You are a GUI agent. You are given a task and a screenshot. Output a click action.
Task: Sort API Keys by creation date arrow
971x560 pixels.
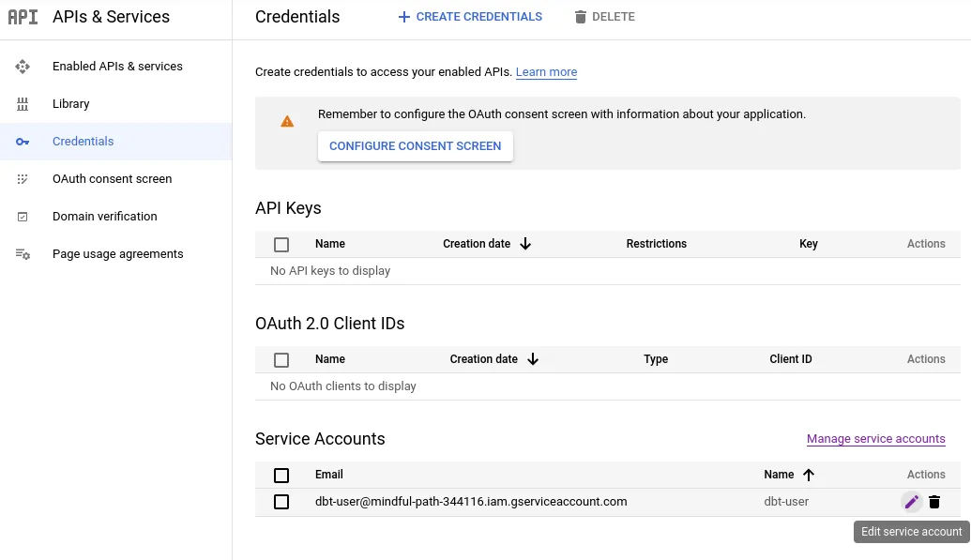[x=525, y=244]
